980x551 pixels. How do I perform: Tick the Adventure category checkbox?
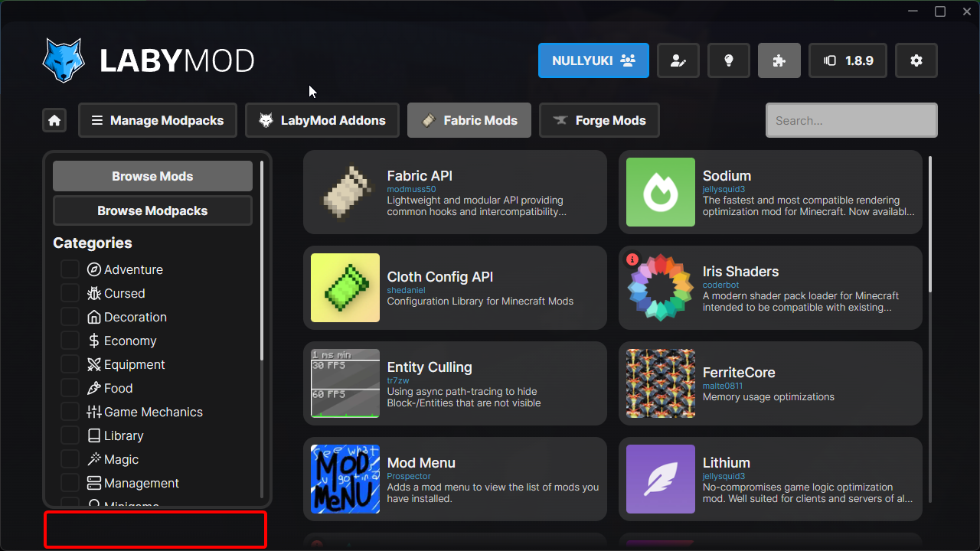click(70, 269)
